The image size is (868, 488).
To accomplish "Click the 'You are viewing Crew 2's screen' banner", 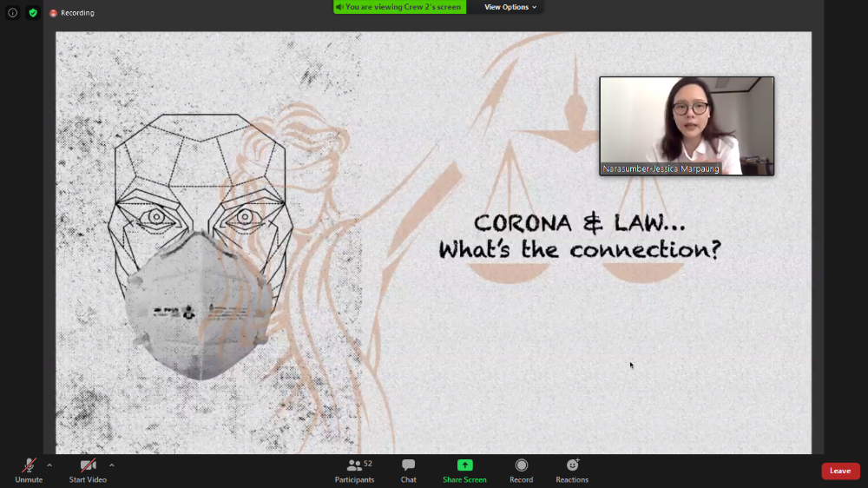I will point(399,7).
